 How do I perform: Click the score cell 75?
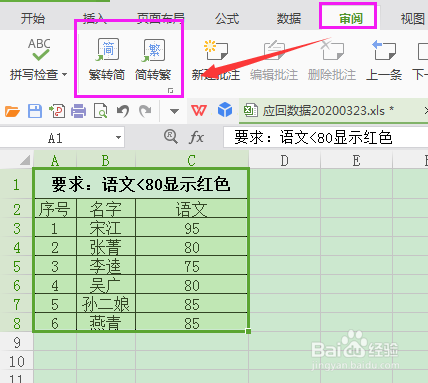pos(192,266)
